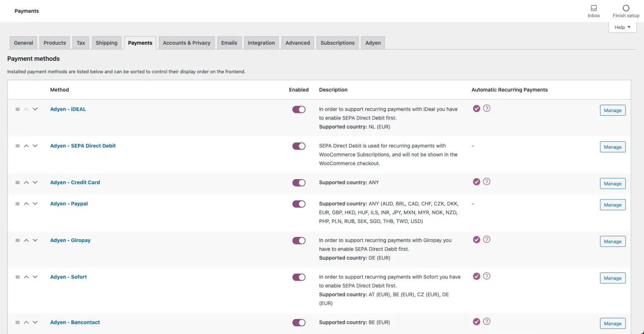Move Adyen - Giropay down
Viewport: 644px width, 334px height.
[35, 240]
